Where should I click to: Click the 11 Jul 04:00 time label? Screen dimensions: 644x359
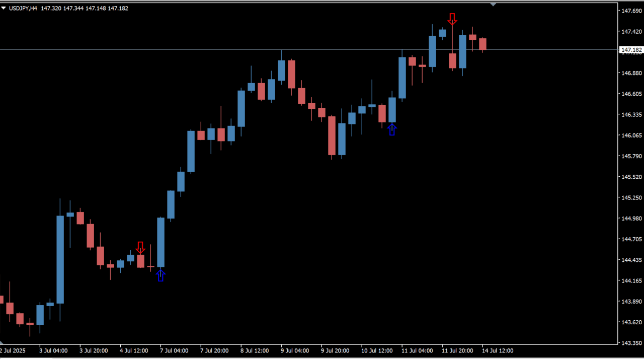point(417,350)
